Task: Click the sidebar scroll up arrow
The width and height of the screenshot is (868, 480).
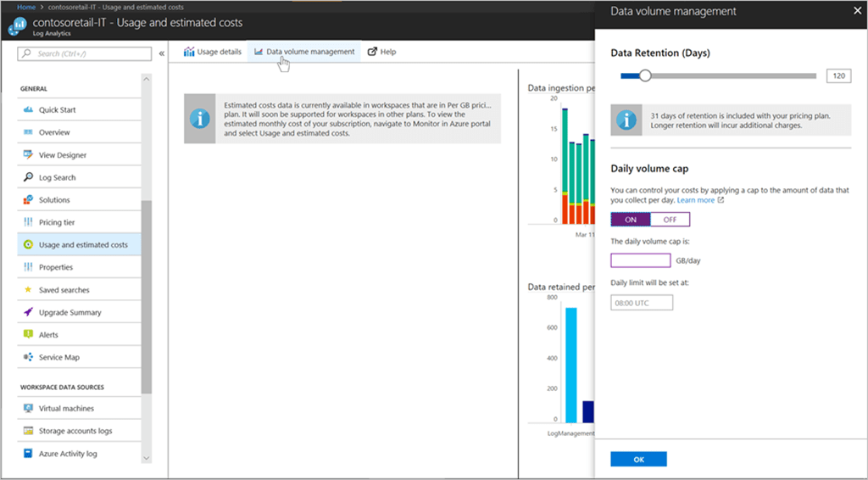Action: 146,79
